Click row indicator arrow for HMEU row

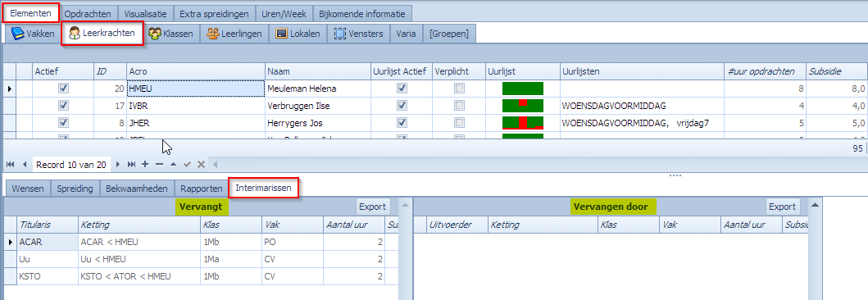tap(9, 88)
